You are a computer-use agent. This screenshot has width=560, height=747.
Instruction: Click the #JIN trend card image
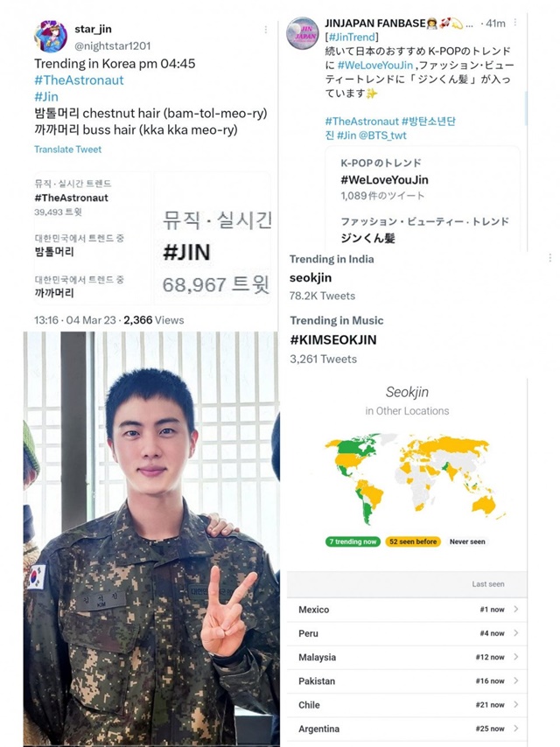pos(213,238)
